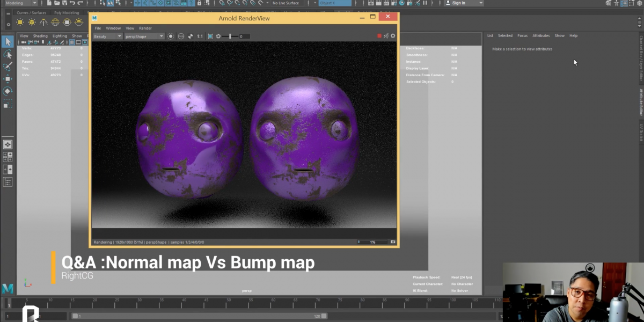Close the Arnold RenderView window
The image size is (644, 322).
click(388, 17)
